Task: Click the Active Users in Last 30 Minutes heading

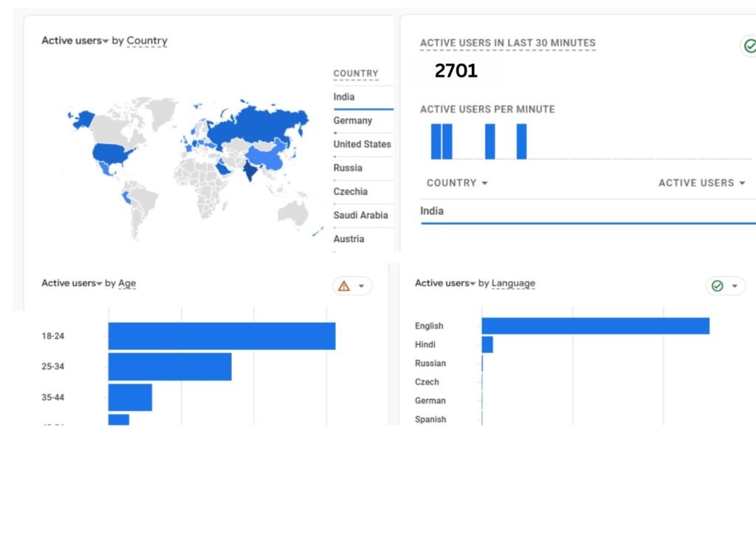Action: [x=507, y=43]
